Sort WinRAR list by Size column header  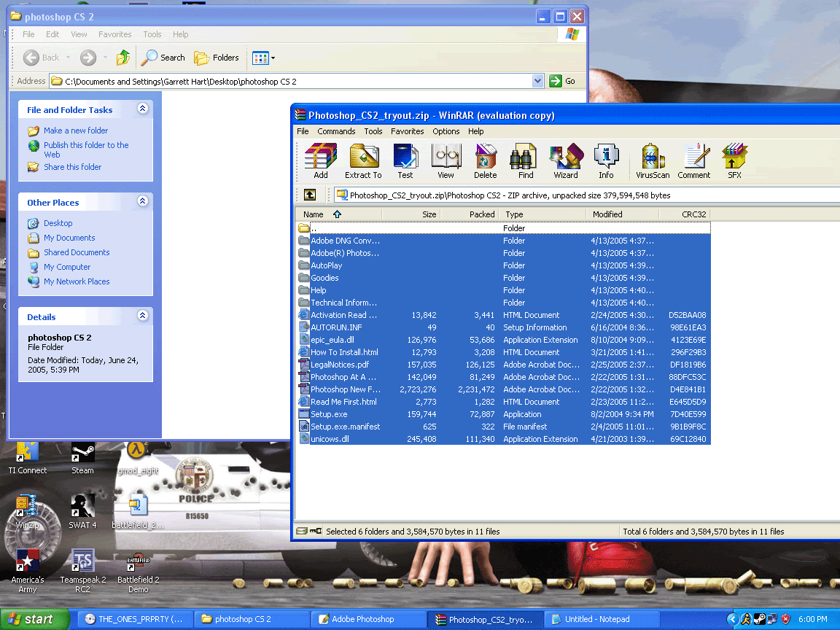[411, 214]
